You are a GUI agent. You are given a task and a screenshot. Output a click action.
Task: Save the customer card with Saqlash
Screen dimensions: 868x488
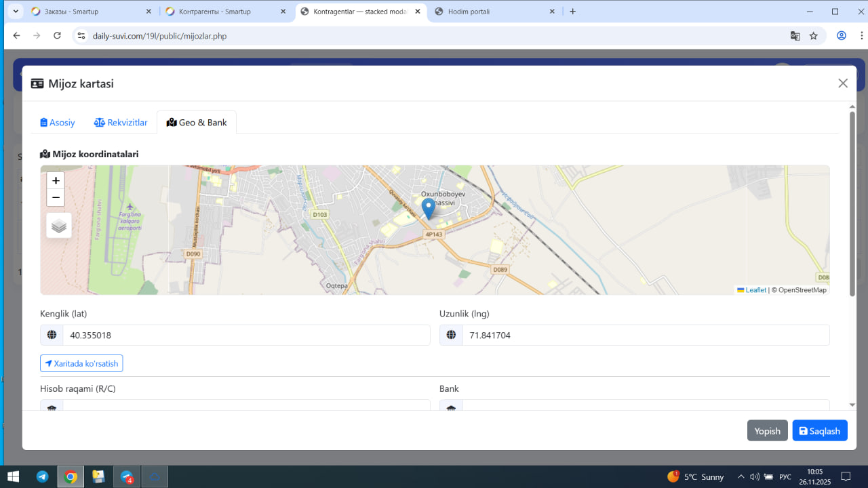(820, 431)
